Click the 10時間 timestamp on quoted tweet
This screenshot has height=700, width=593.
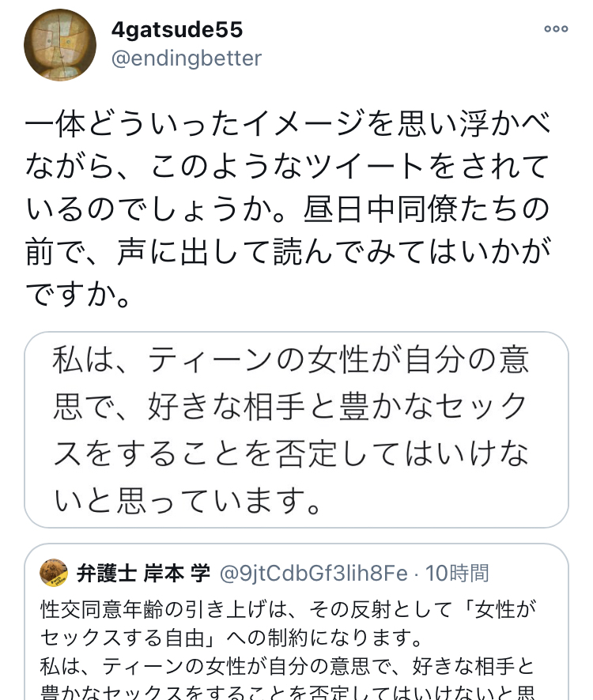coord(457,572)
